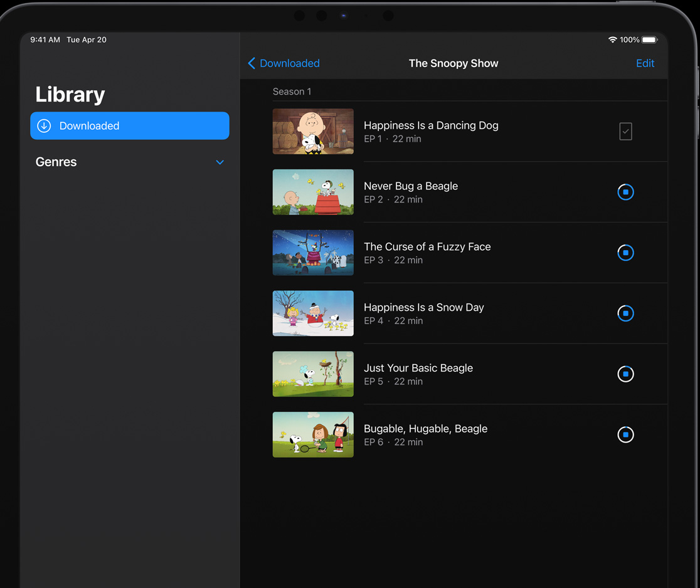700x588 pixels.
Task: Open the Genres sidebar section
Action: click(56, 162)
